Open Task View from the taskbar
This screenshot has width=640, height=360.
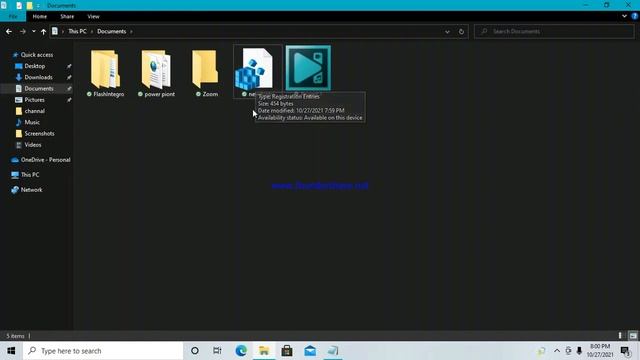pyautogui.click(x=217, y=351)
